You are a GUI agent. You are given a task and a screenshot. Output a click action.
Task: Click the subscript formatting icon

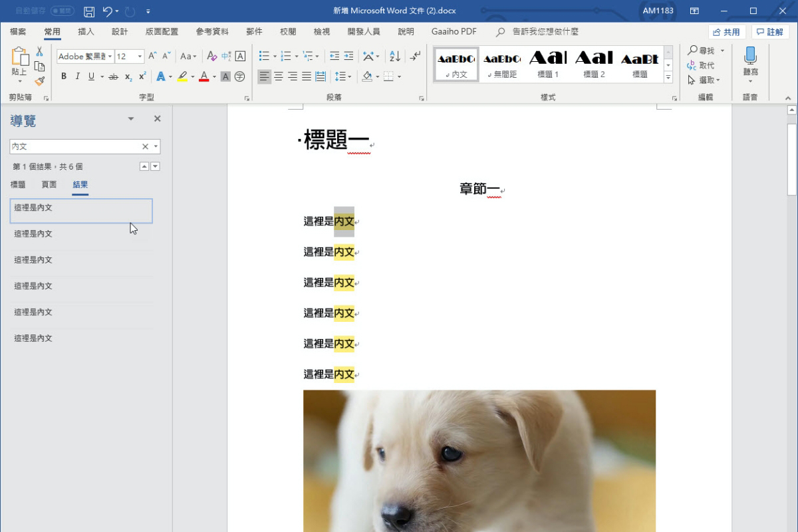tap(128, 76)
